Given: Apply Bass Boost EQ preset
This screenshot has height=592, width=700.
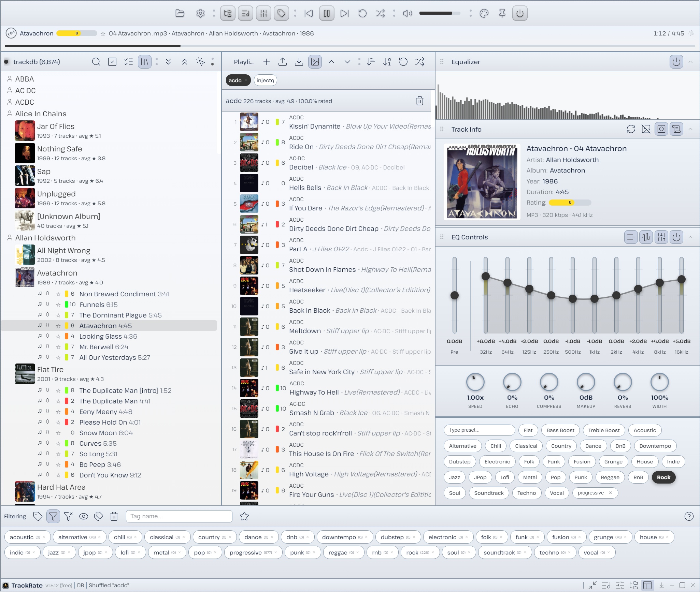Looking at the screenshot, I should click(x=560, y=430).
